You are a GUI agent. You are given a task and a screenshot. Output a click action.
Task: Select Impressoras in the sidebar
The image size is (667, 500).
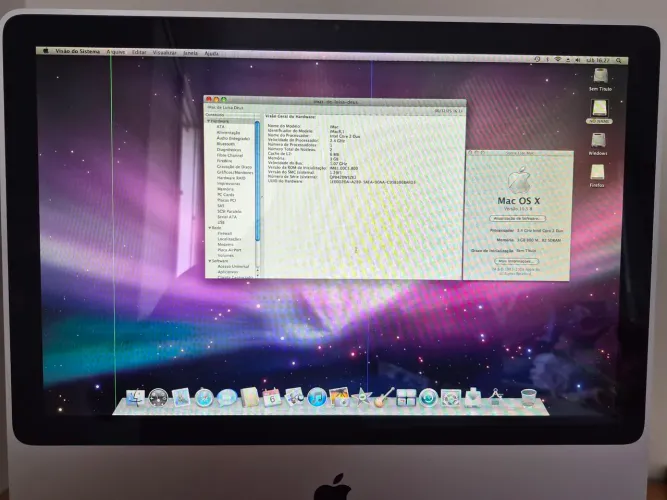(228, 183)
